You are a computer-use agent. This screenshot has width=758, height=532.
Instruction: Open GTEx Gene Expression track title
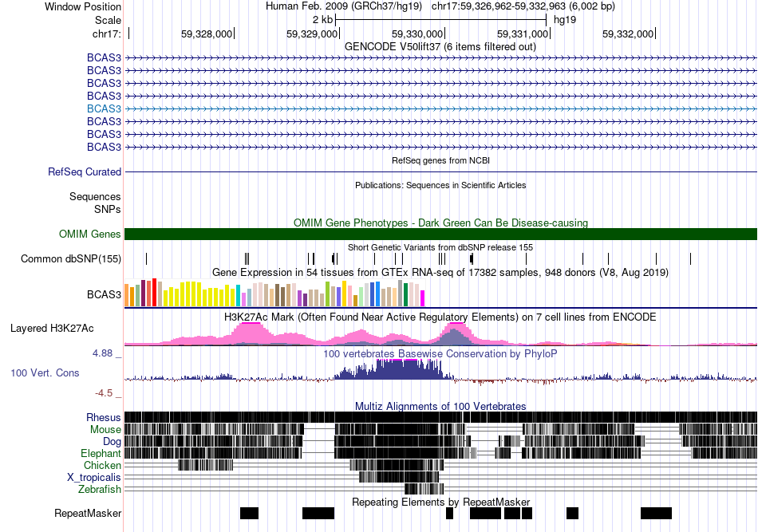tap(440, 273)
